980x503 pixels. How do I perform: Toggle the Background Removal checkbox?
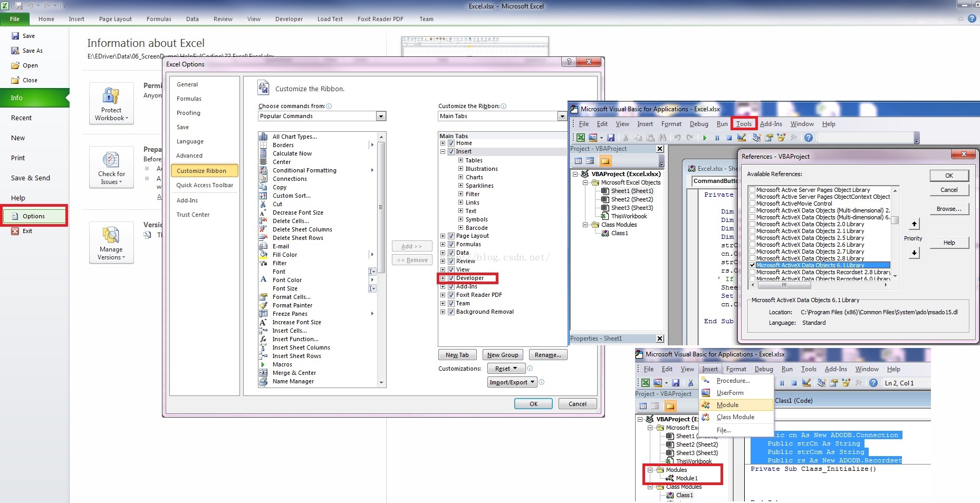[451, 312]
